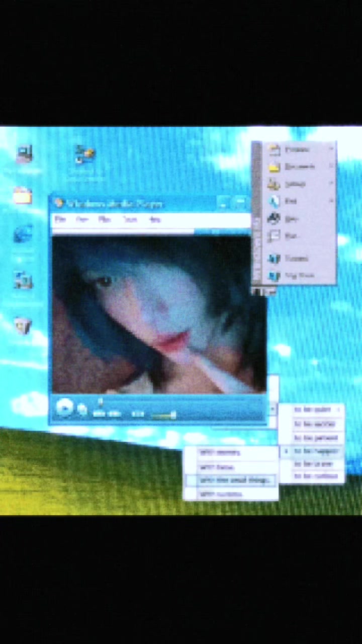Expand the Settings submenu in Start menu
Screen dimensions: 362x644
click(x=300, y=184)
